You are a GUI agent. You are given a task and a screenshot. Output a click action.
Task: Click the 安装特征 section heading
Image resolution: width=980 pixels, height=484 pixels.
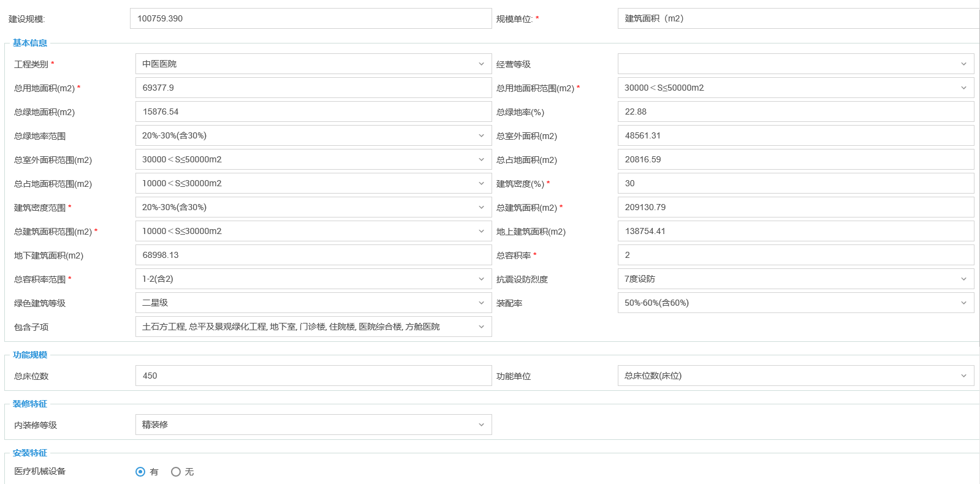coord(30,453)
